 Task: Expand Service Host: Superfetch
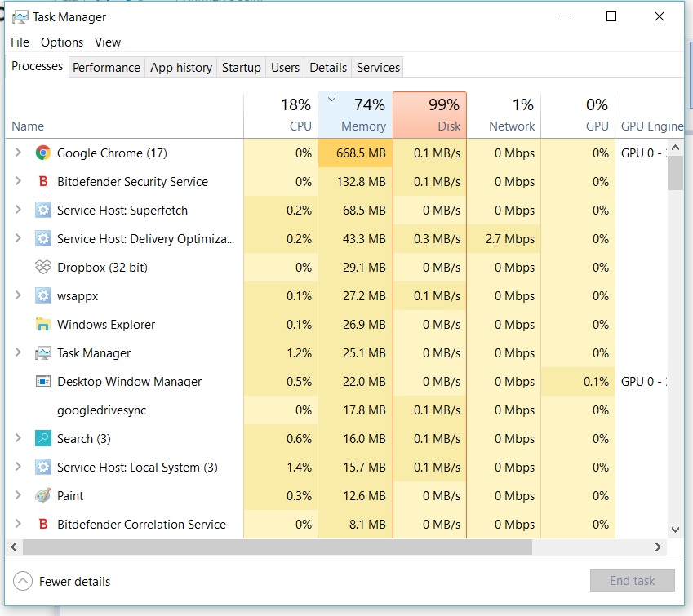[18, 210]
